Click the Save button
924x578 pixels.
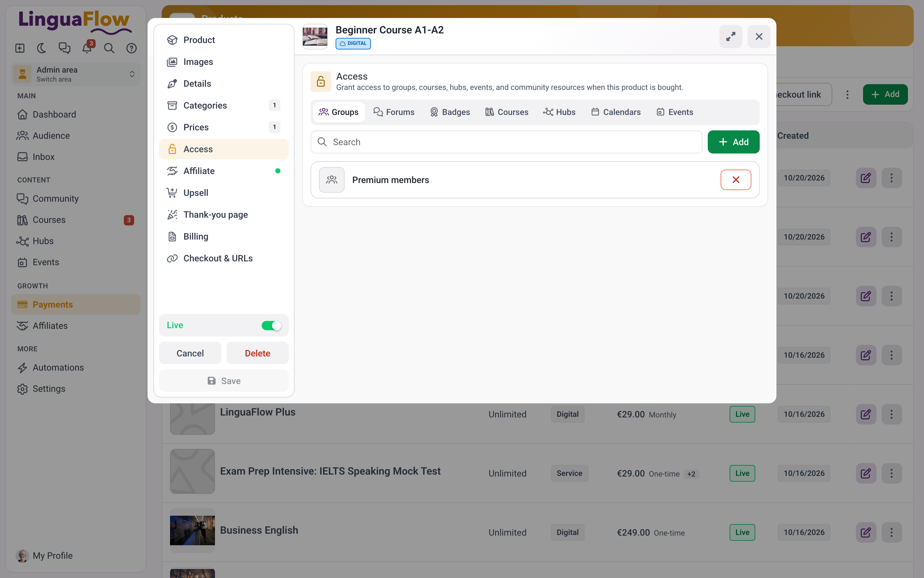coord(224,381)
